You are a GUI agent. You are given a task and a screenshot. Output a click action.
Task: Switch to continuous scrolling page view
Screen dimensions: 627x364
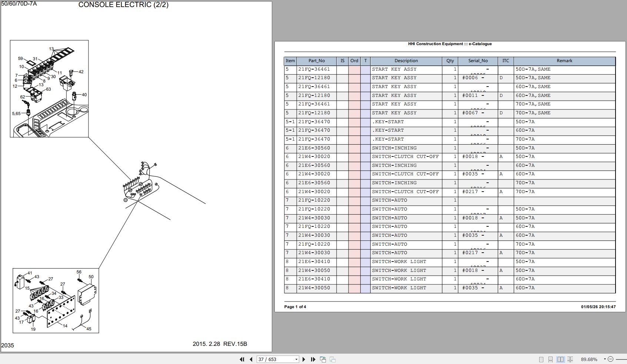(551, 359)
